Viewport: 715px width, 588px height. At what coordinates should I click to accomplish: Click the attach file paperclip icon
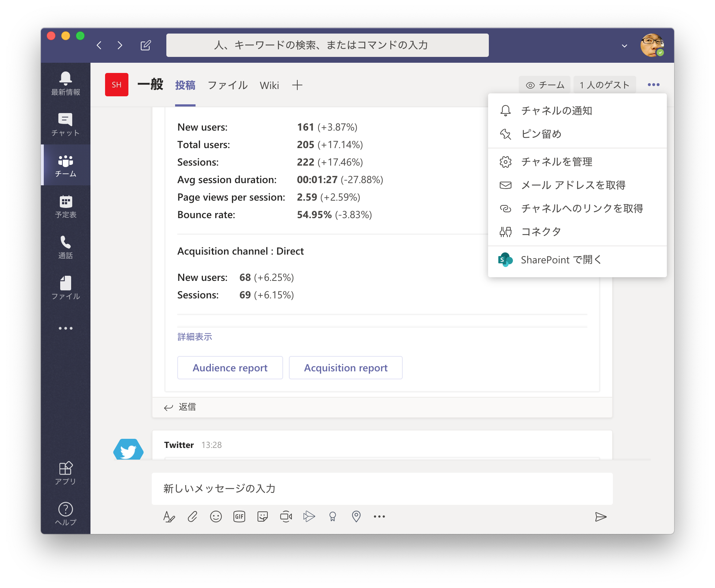(193, 517)
